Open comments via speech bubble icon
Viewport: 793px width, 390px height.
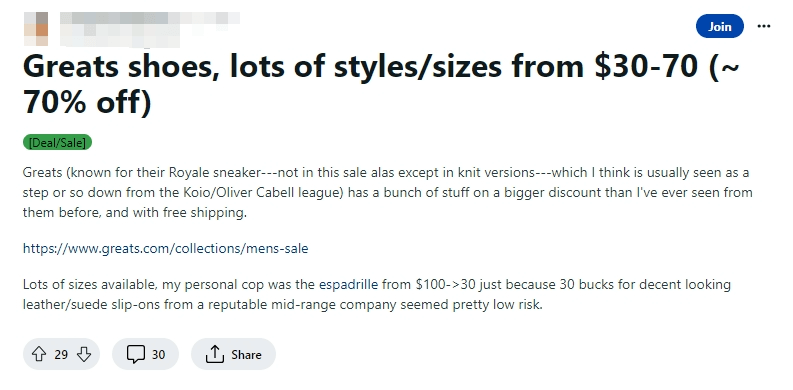point(136,354)
